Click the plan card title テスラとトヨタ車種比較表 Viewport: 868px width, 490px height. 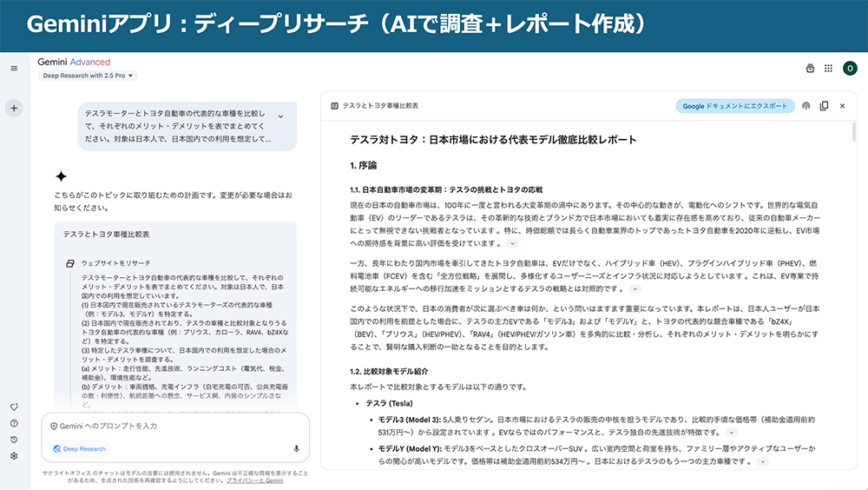click(x=106, y=235)
